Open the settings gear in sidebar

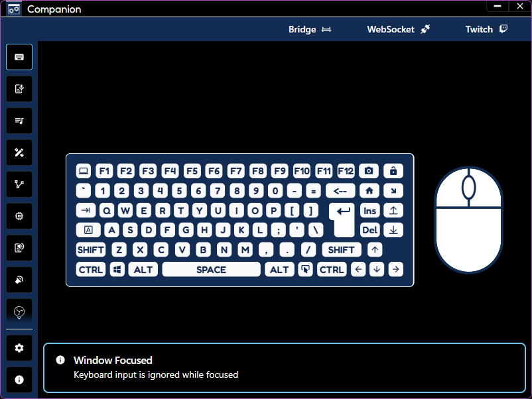[19, 348]
